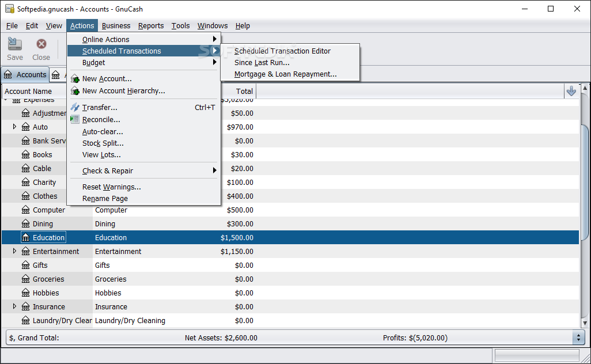Click the Education total $1,500.00

(237, 238)
